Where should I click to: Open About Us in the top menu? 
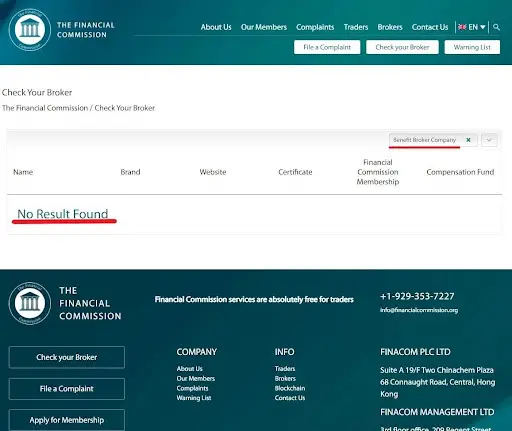pos(216,27)
